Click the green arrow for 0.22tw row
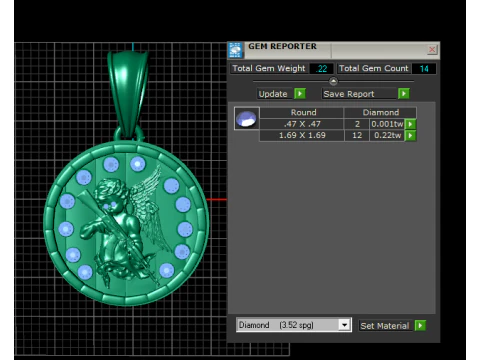 410,136
